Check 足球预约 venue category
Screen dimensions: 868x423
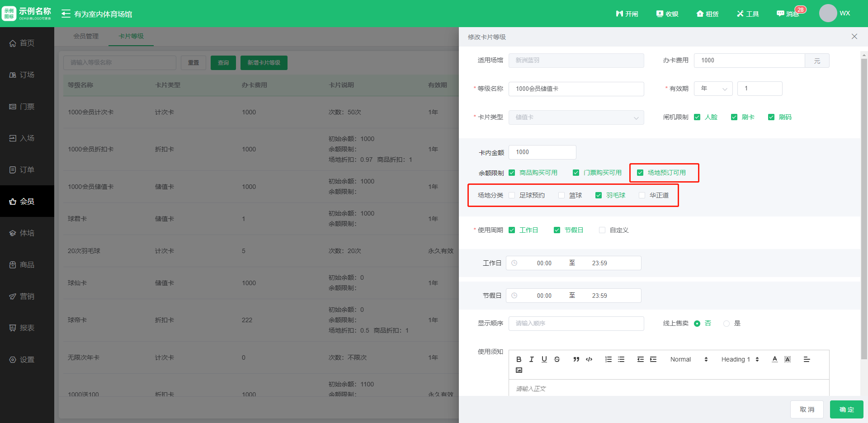click(512, 195)
